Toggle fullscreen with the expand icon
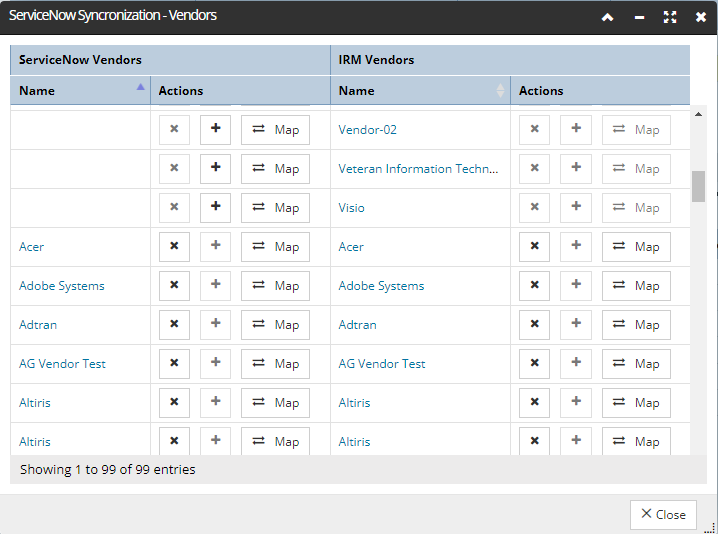 point(670,17)
